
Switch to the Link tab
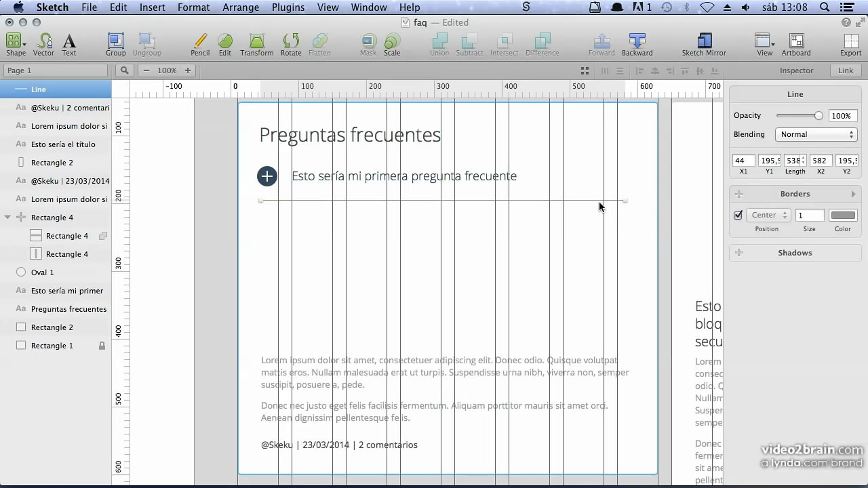pyautogui.click(x=846, y=70)
